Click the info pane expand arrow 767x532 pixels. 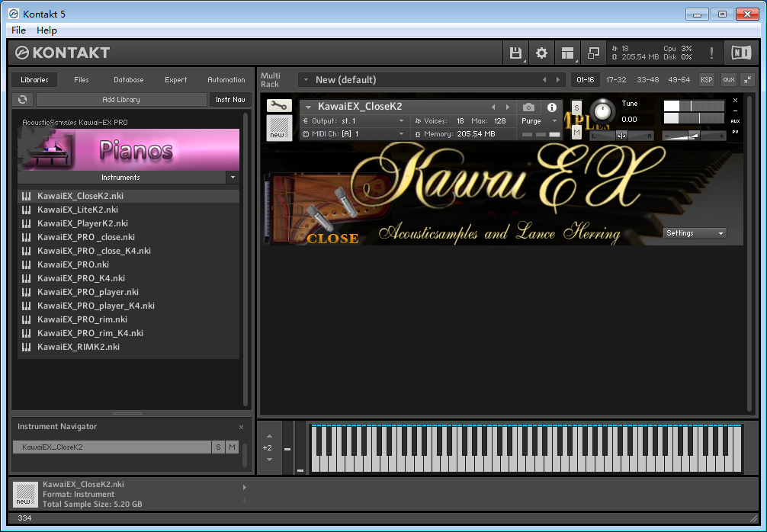pyautogui.click(x=245, y=487)
